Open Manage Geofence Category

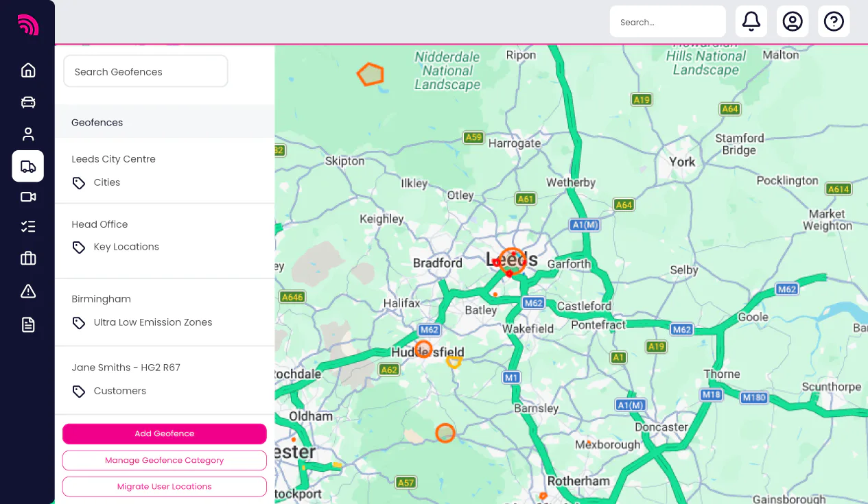click(x=164, y=460)
